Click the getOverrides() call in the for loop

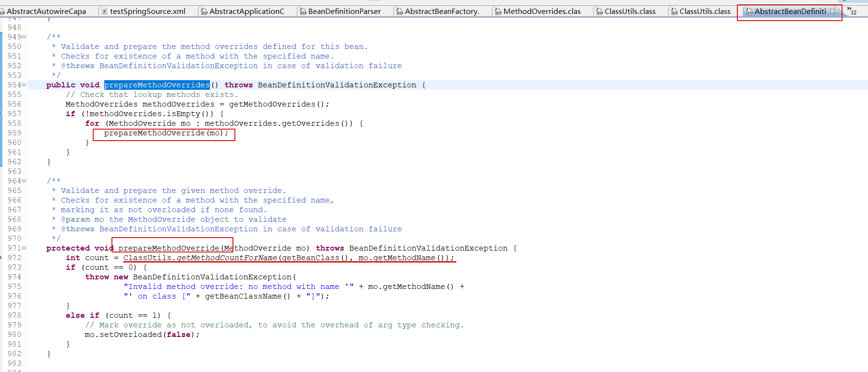click(318, 123)
